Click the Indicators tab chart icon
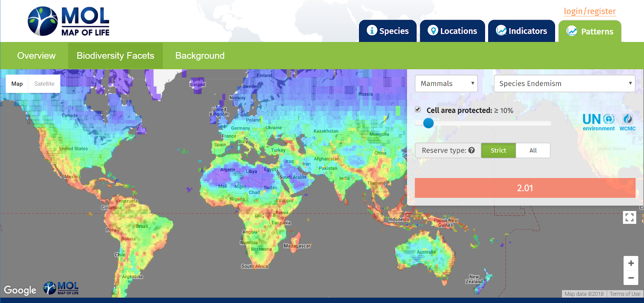644x303 pixels. tap(501, 30)
